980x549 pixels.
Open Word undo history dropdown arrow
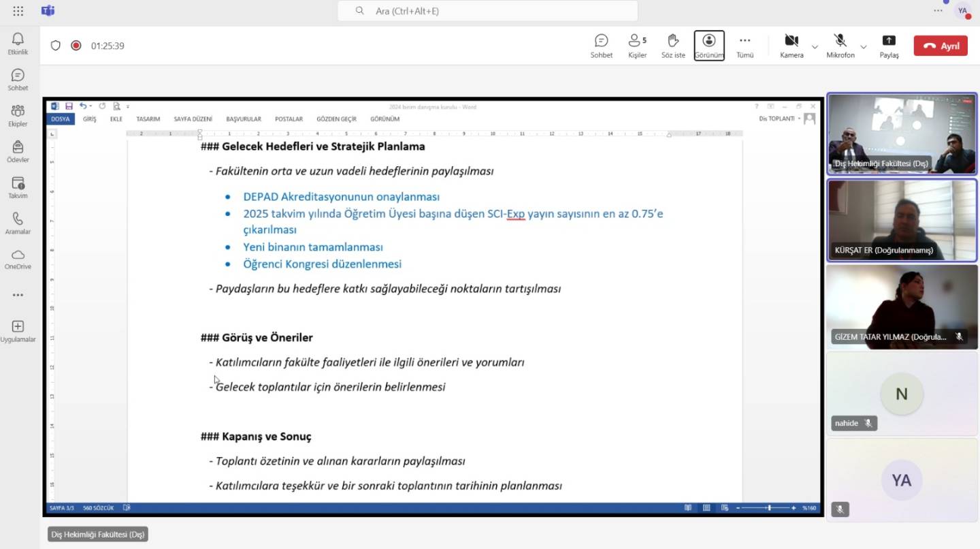click(x=91, y=106)
